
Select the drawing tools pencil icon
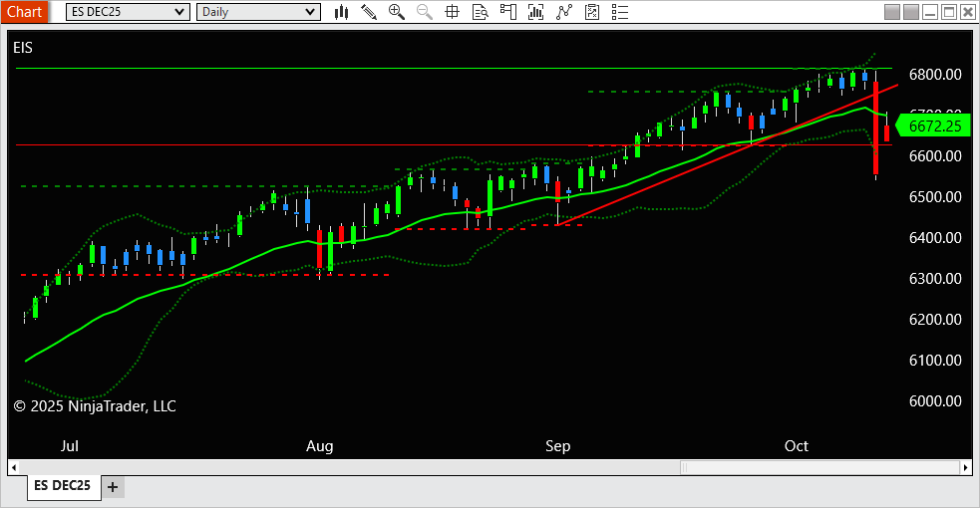coord(369,12)
